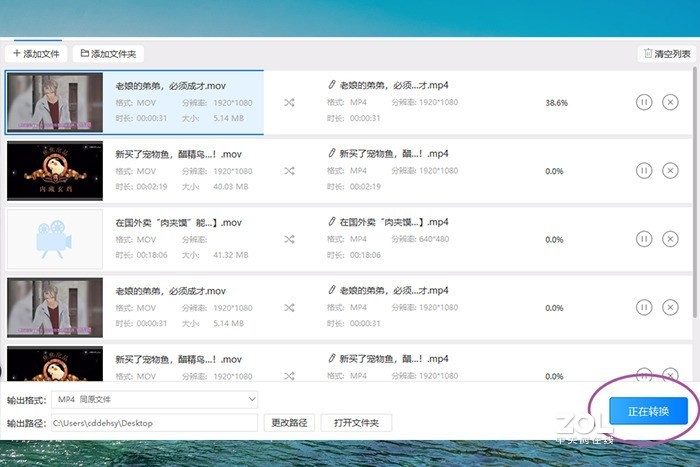Click the 40.03 MB file size text
Viewport: 700px width, 467px height.
point(230,187)
